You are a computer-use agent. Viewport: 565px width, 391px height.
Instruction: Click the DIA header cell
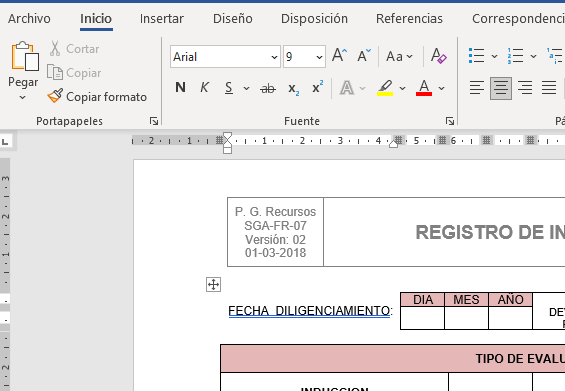click(423, 300)
